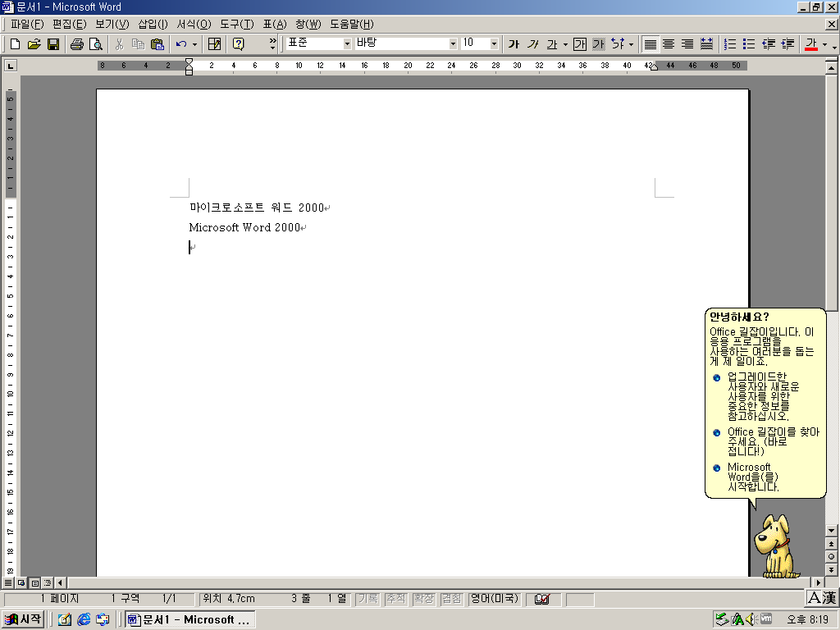Set centered paragraph alignment
The width and height of the screenshot is (840, 630).
tap(669, 44)
